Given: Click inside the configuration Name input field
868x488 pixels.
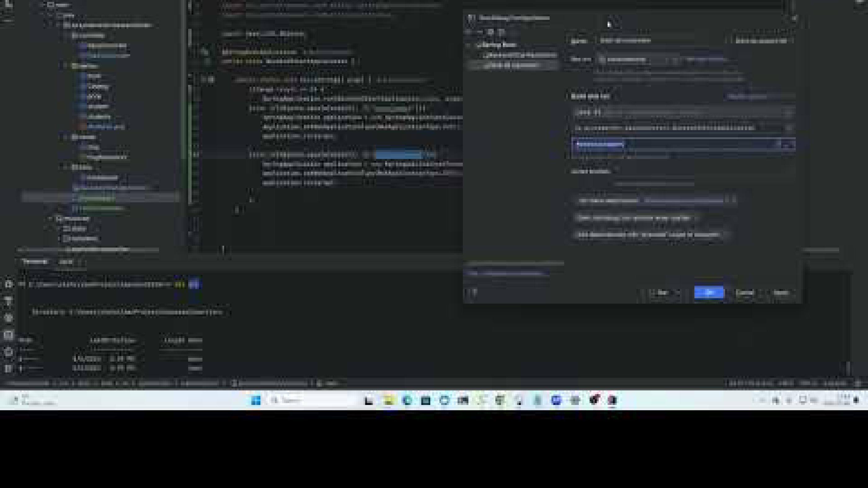Looking at the screenshot, I should point(657,40).
